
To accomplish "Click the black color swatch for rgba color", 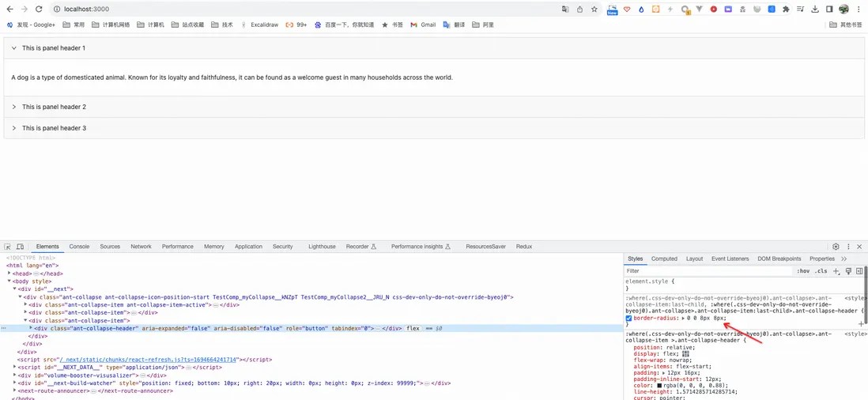I will coord(660,386).
